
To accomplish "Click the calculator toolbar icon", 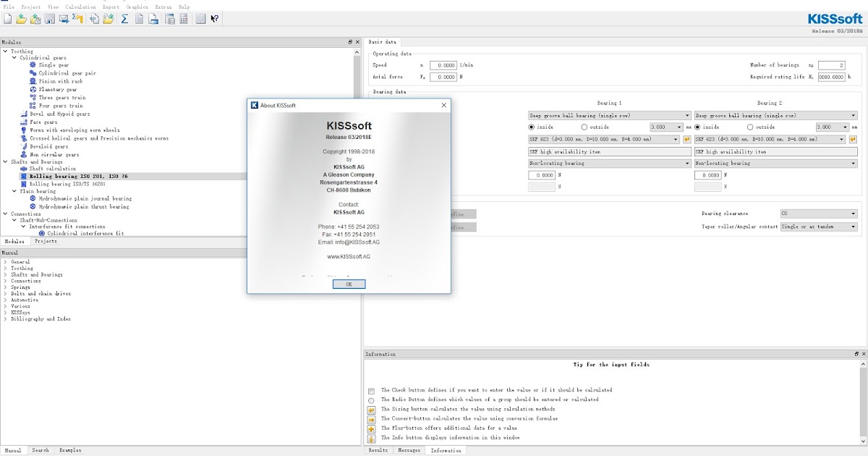I will click(x=184, y=18).
